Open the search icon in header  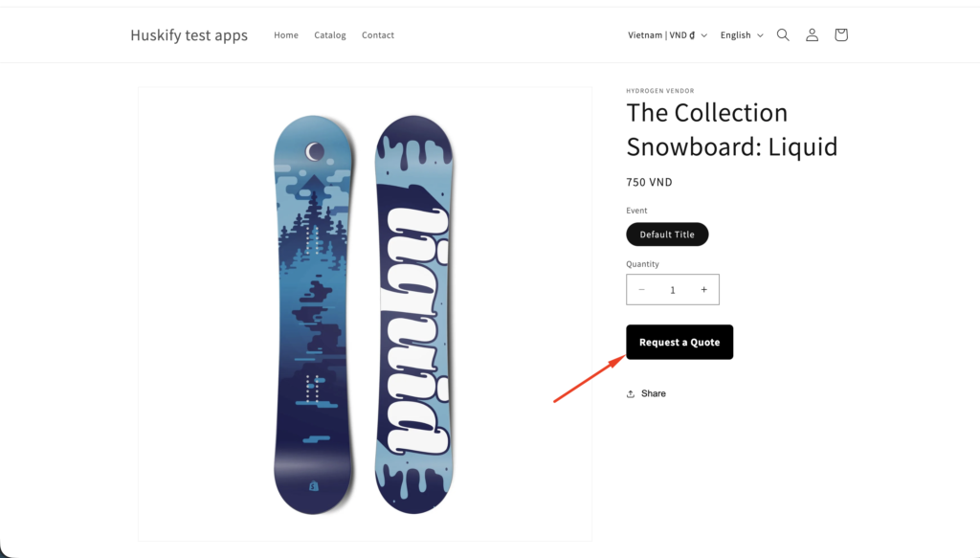pos(783,35)
